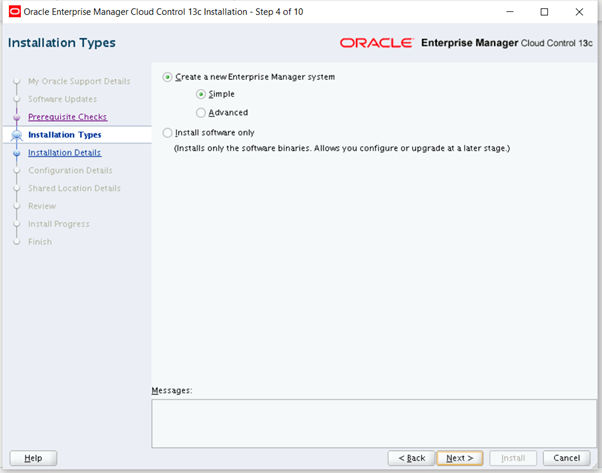Open the Installation Details step link
The height and width of the screenshot is (473, 602).
click(x=64, y=153)
